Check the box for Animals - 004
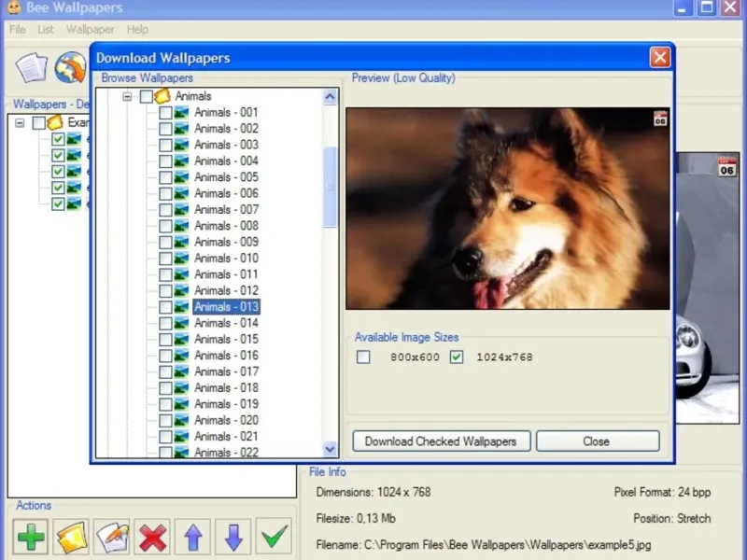Screen dimensions: 747x560 tap(165, 161)
